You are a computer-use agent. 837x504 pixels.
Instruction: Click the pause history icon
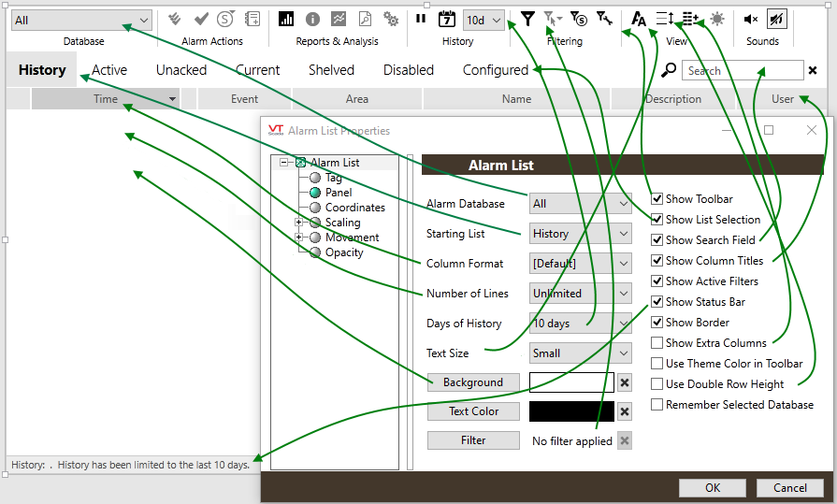(421, 19)
